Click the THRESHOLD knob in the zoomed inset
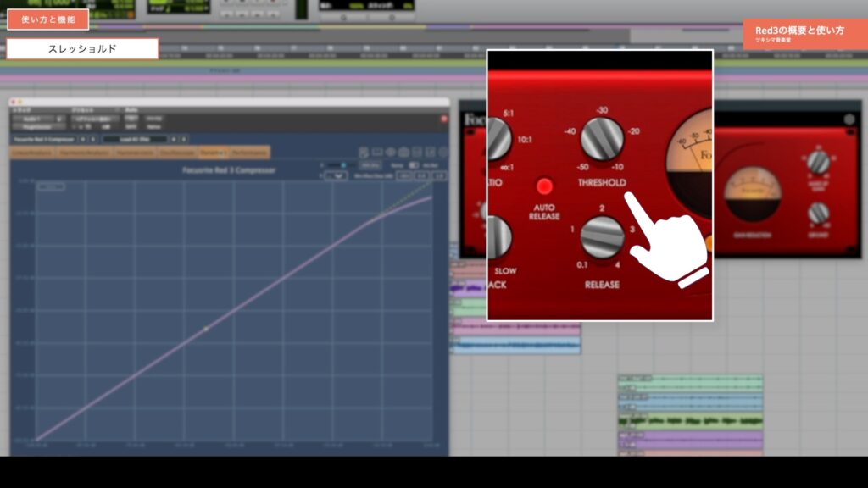Screen dimensions: 868x488 602,139
